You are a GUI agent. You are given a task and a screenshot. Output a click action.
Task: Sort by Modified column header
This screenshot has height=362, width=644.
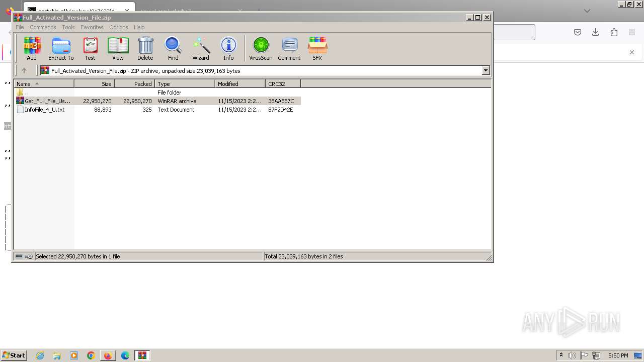click(x=240, y=84)
